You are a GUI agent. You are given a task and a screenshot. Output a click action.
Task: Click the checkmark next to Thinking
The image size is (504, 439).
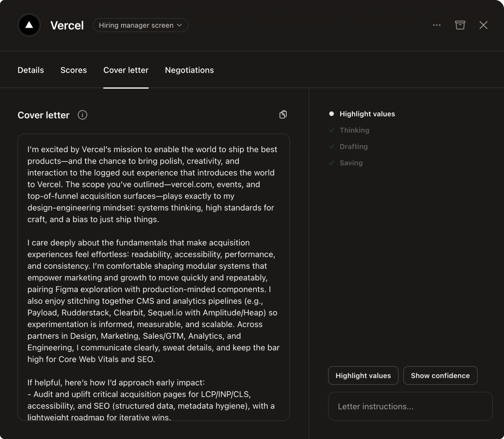[x=332, y=130]
